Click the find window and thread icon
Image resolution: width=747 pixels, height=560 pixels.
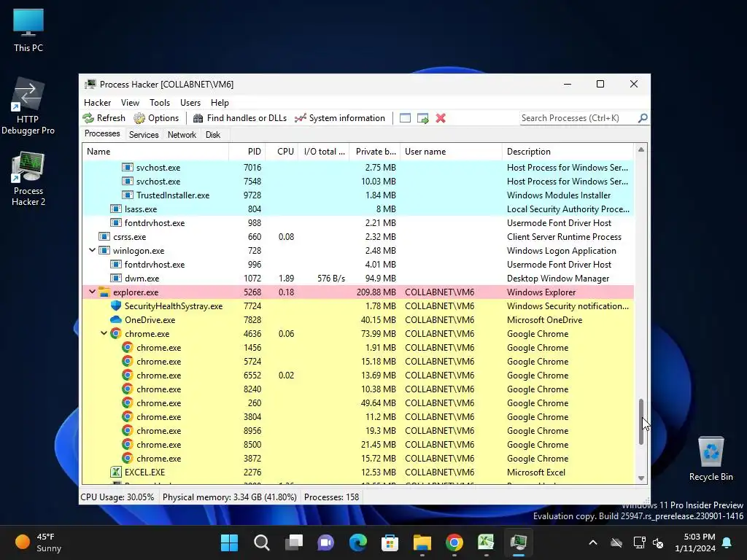pyautogui.click(x=422, y=118)
